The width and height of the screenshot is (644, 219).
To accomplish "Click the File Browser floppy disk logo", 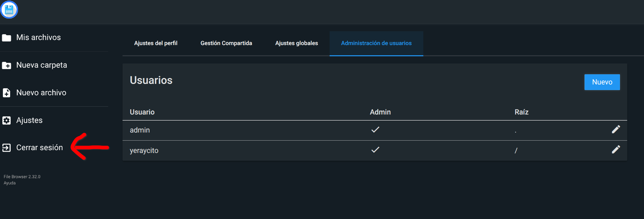I will (x=9, y=10).
